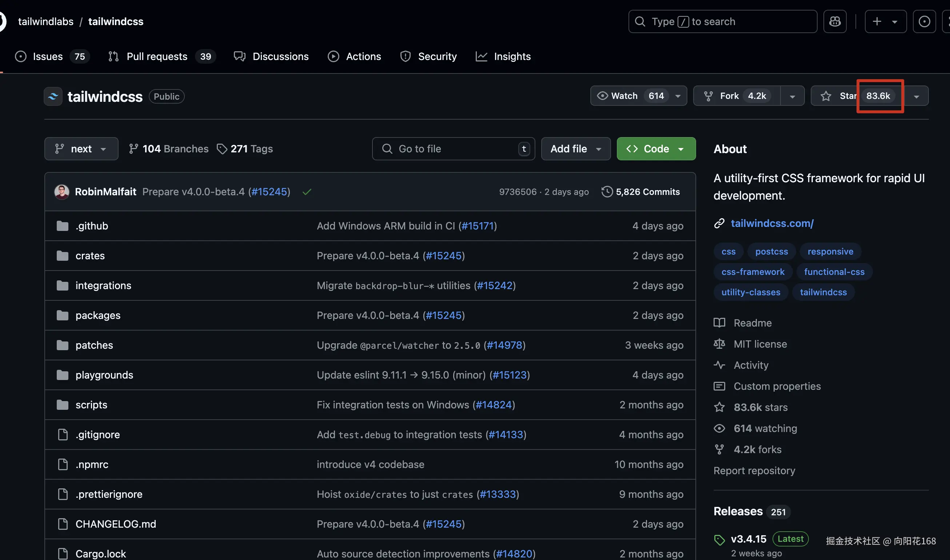
Task: Click the green check status icon
Action: point(307,192)
